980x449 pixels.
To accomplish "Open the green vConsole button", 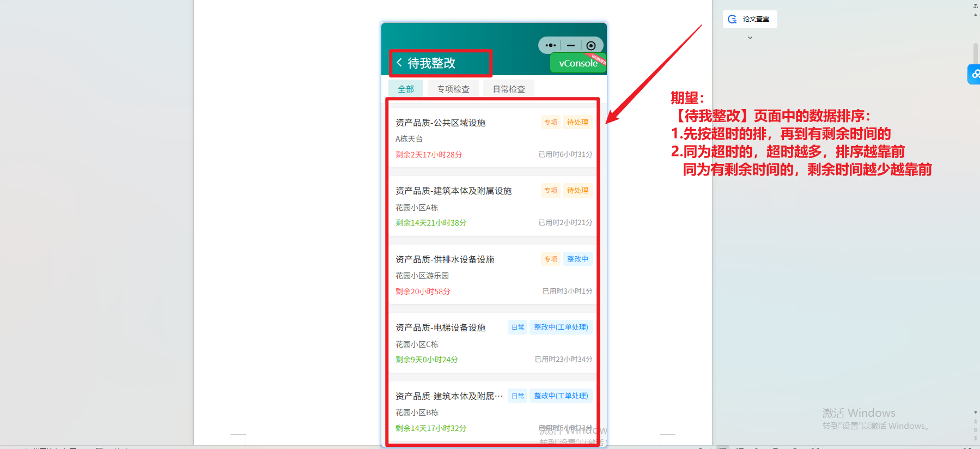I will 578,63.
